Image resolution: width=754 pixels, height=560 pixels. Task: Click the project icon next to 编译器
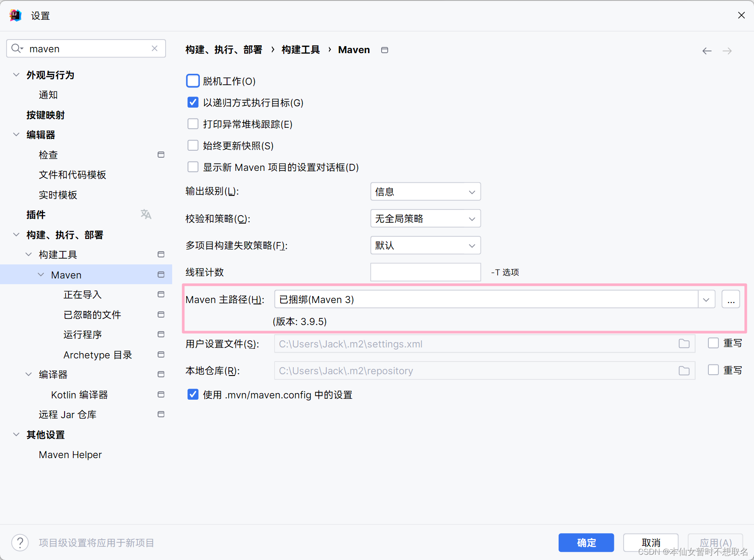(161, 374)
